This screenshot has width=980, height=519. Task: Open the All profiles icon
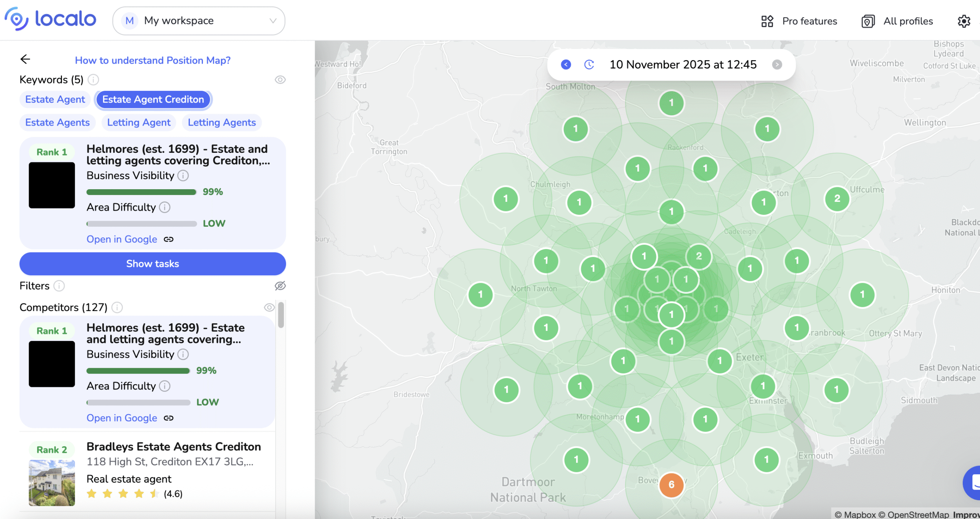868,21
